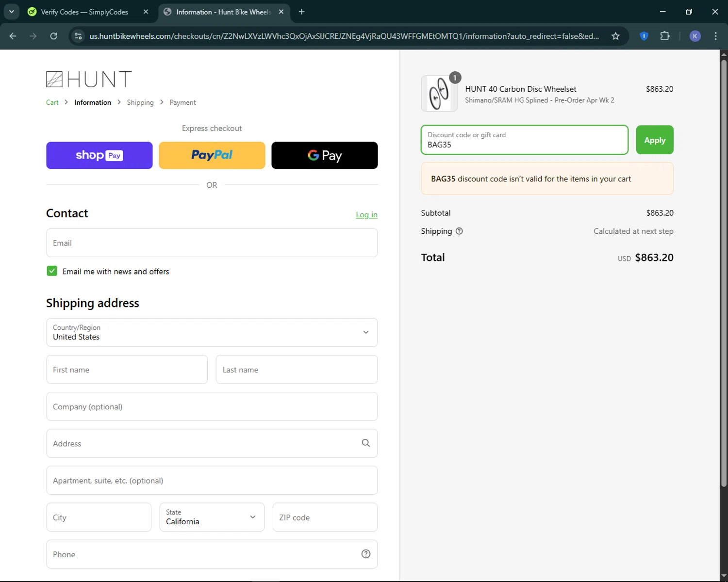
Task: Click HUNT 40 Carbon Disc Wheelset text
Action: (521, 89)
